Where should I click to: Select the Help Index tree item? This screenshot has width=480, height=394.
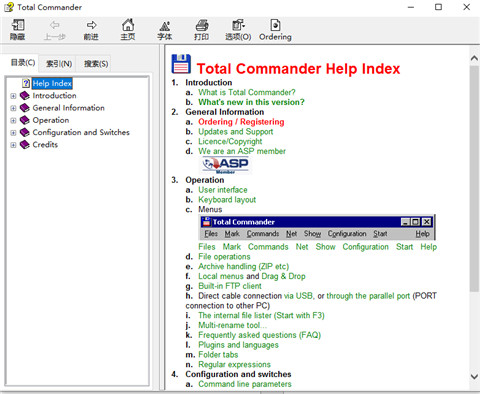(52, 83)
